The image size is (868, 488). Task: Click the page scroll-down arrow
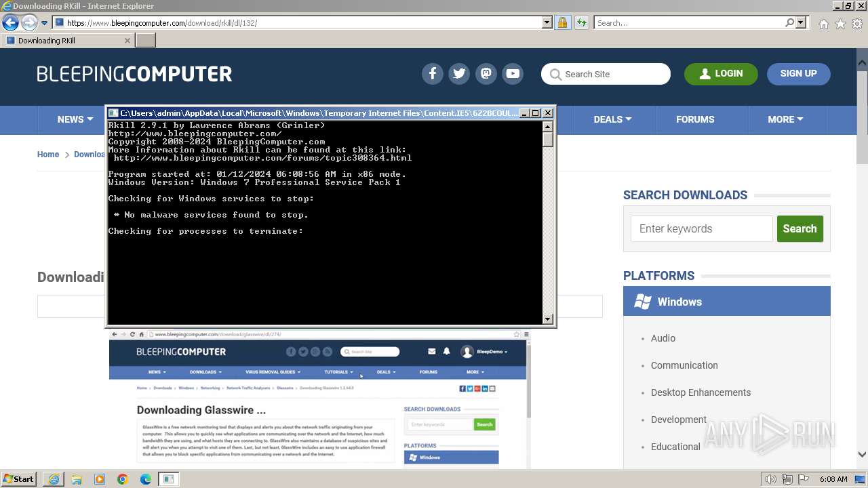[863, 455]
